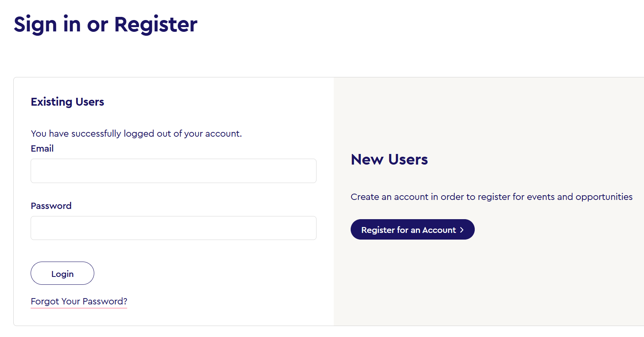Focus the Email input field
The image size is (644, 337).
(173, 171)
